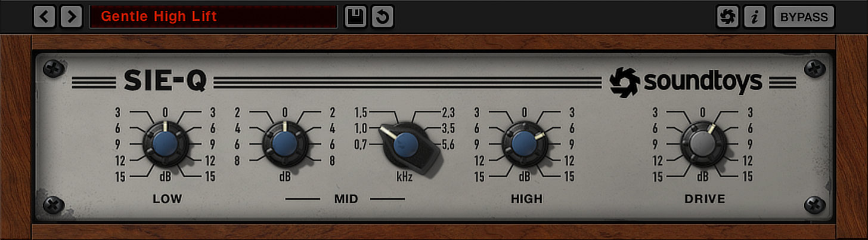Viewport: 868px width, 240px height.
Task: Click the SIE-Q title text
Action: pyautogui.click(x=165, y=81)
